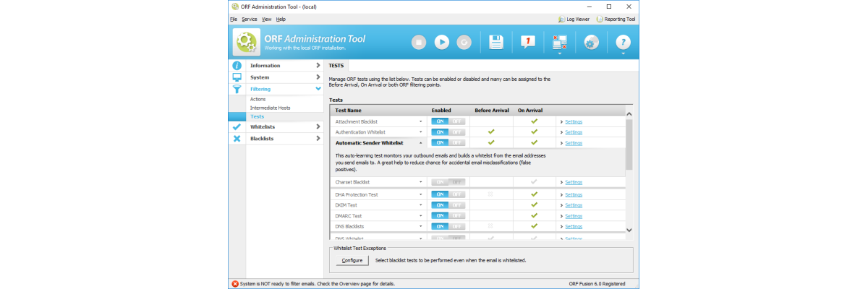This screenshot has height=289, width=868.
Task: Click DHA Protection Test Before Arrival cross mark
Action: [x=490, y=194]
